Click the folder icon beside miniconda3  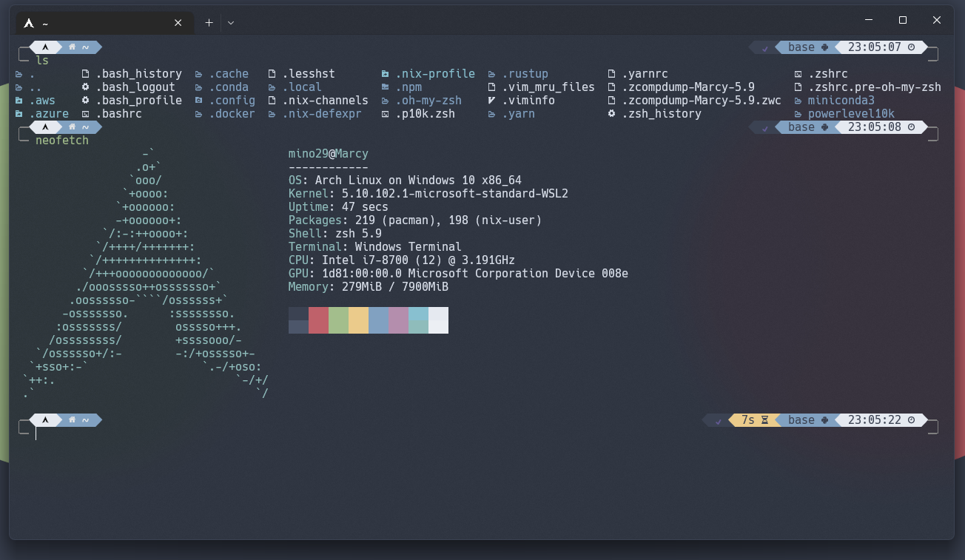click(798, 101)
